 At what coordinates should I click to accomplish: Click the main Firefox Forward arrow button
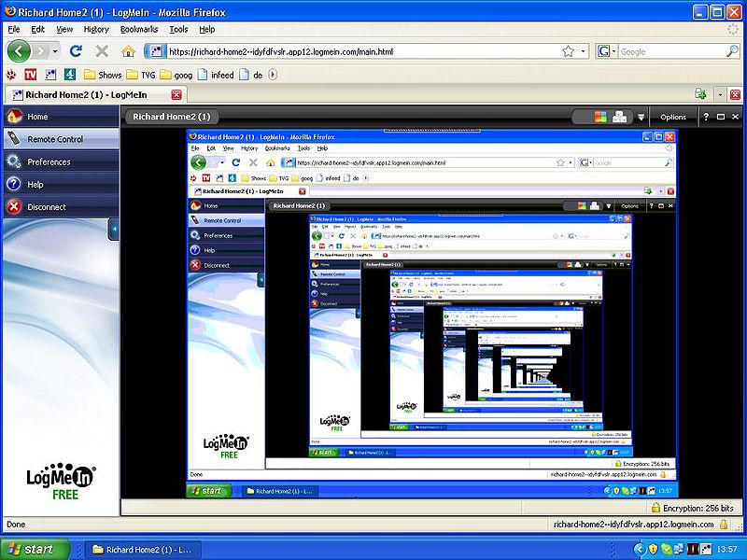click(x=41, y=51)
